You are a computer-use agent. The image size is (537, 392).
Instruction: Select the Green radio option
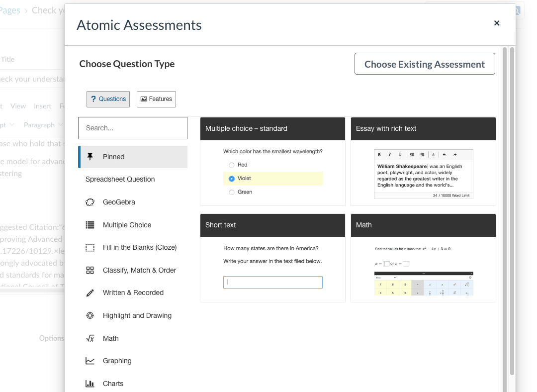coord(232,192)
